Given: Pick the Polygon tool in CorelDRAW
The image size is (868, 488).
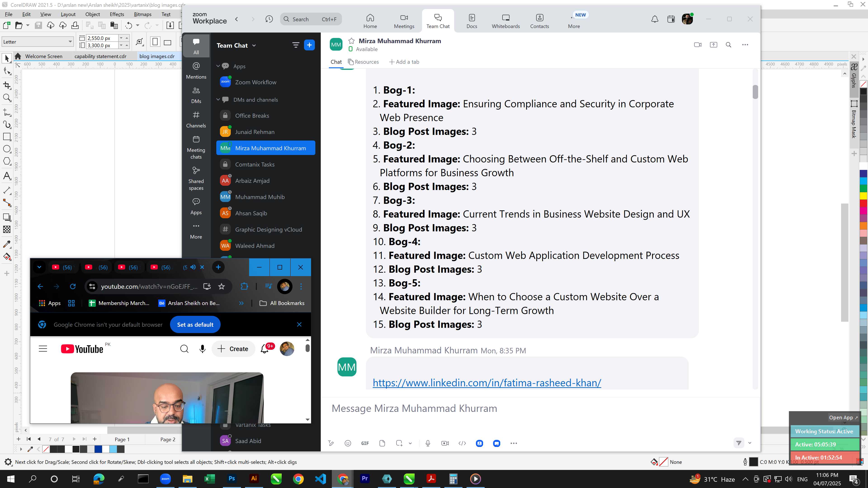Looking at the screenshot, I should click(7, 161).
